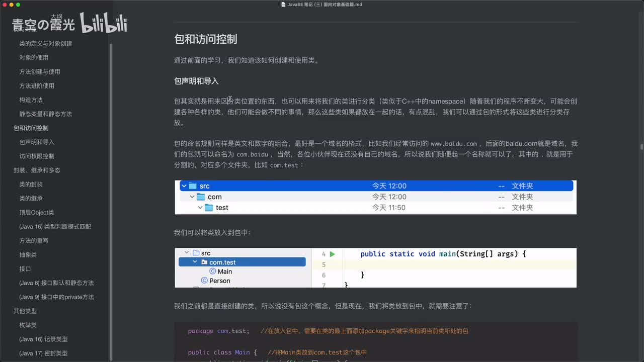Select 抽象类 in sidebar outline
This screenshot has height=362, width=644.
[28, 255]
